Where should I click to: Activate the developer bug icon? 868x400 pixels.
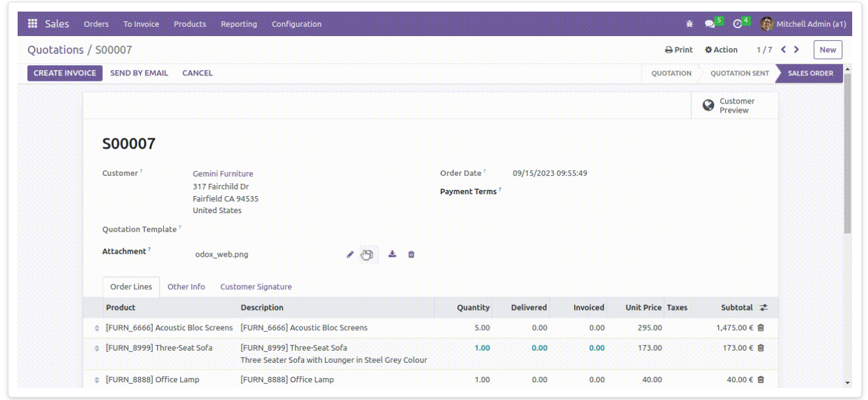(688, 23)
